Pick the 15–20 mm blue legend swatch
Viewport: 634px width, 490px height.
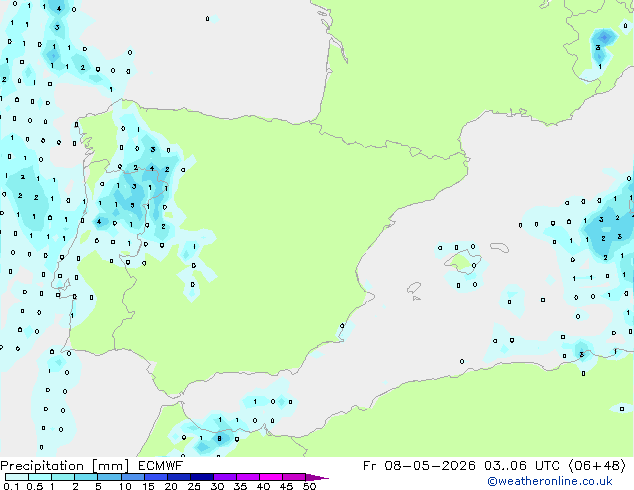tap(156, 477)
